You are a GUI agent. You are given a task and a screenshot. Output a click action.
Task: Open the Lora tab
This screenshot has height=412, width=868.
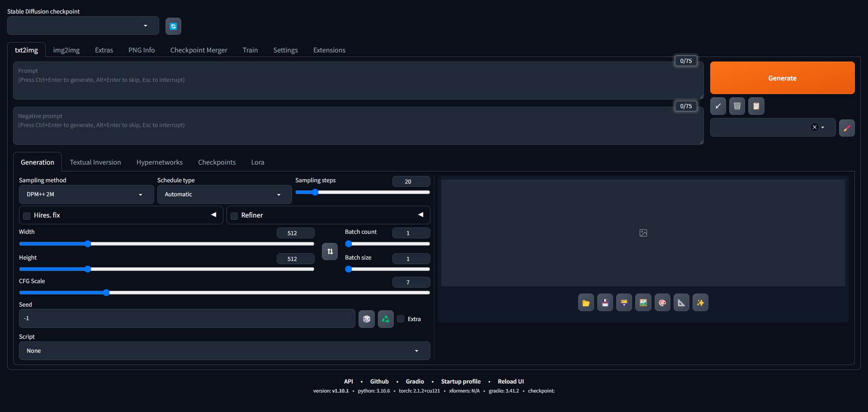pyautogui.click(x=258, y=162)
